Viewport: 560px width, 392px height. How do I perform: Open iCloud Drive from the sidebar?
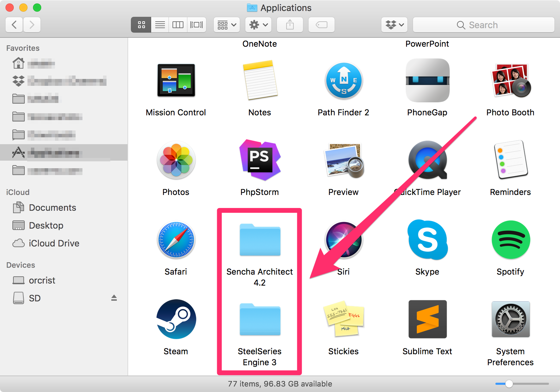click(x=53, y=243)
